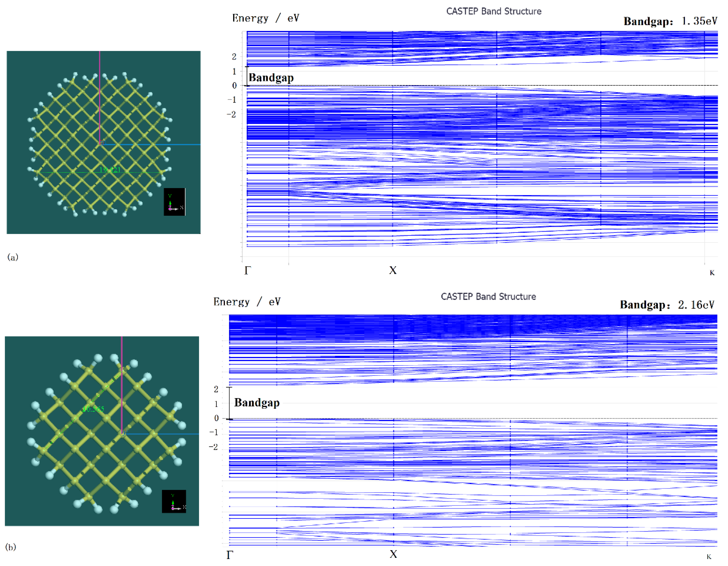The height and width of the screenshot is (566, 728).
Task: Click the green 10.565 distance measurement label
Action: 93,409
